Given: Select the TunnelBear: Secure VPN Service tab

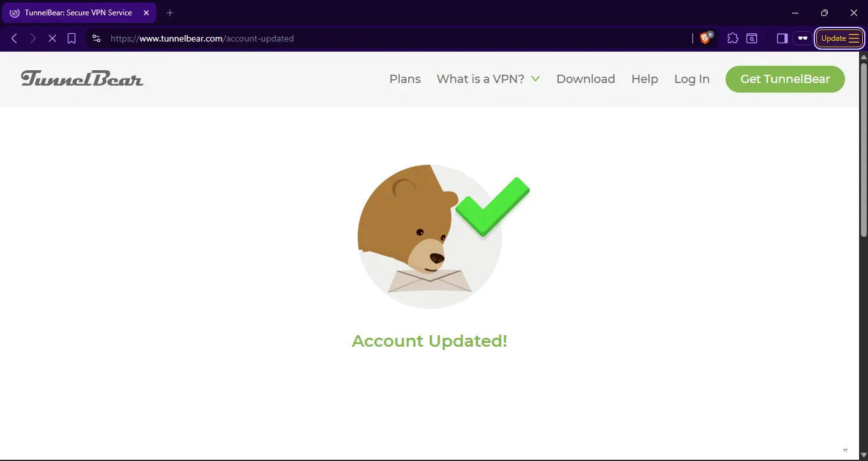Looking at the screenshot, I should point(80,13).
